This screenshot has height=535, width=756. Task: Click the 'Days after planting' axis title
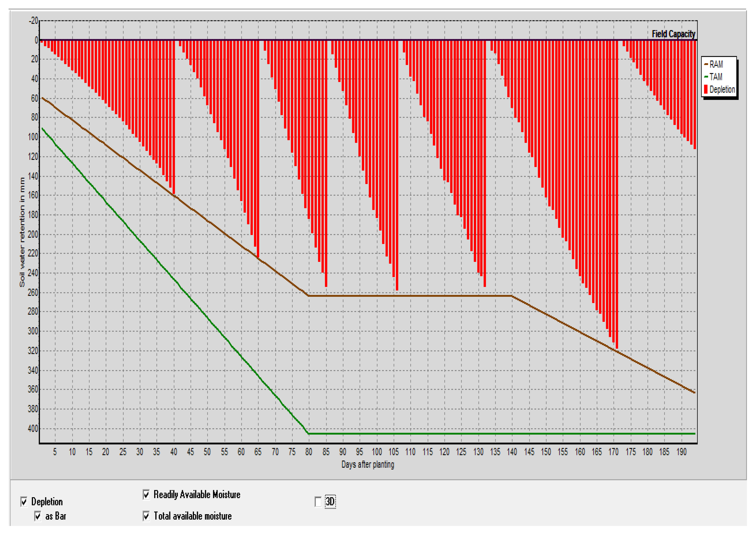click(x=368, y=464)
